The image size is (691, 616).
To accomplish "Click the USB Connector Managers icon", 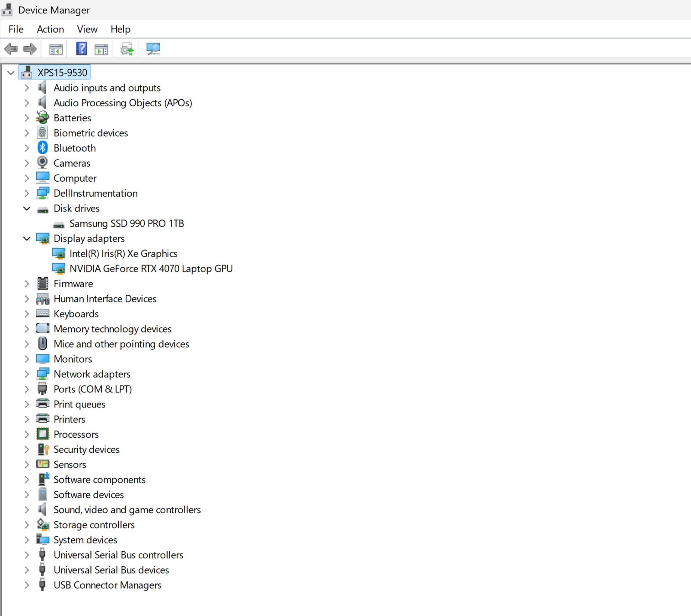I will pos(42,585).
